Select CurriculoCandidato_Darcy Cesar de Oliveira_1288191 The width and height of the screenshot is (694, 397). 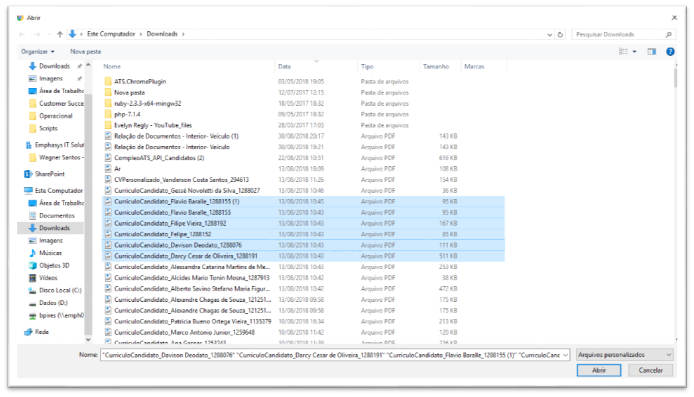303,256
